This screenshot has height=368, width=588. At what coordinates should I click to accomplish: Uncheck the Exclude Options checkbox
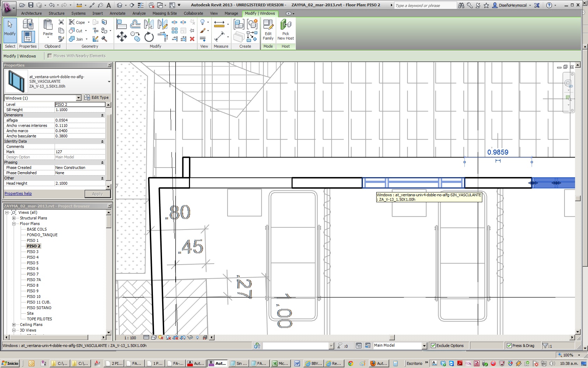[x=433, y=346]
